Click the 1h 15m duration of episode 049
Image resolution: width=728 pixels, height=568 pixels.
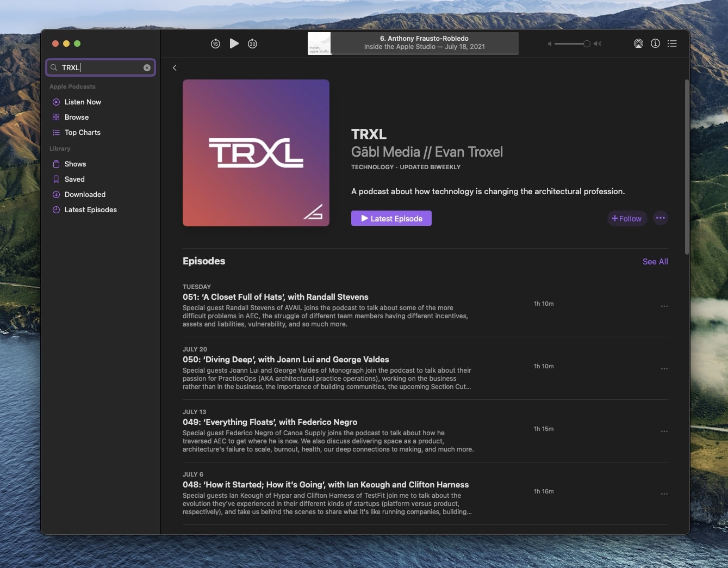544,429
